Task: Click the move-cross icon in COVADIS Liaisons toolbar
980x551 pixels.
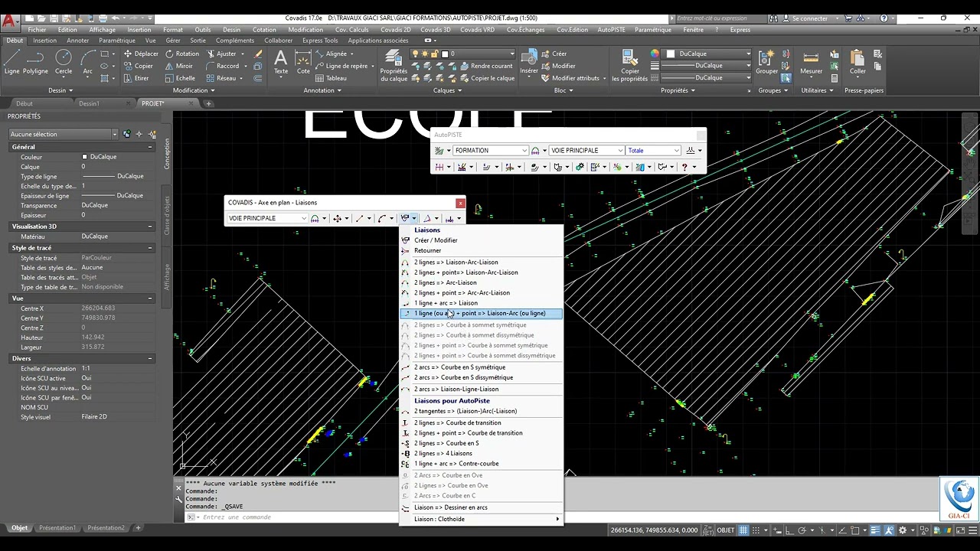Action: click(x=337, y=219)
